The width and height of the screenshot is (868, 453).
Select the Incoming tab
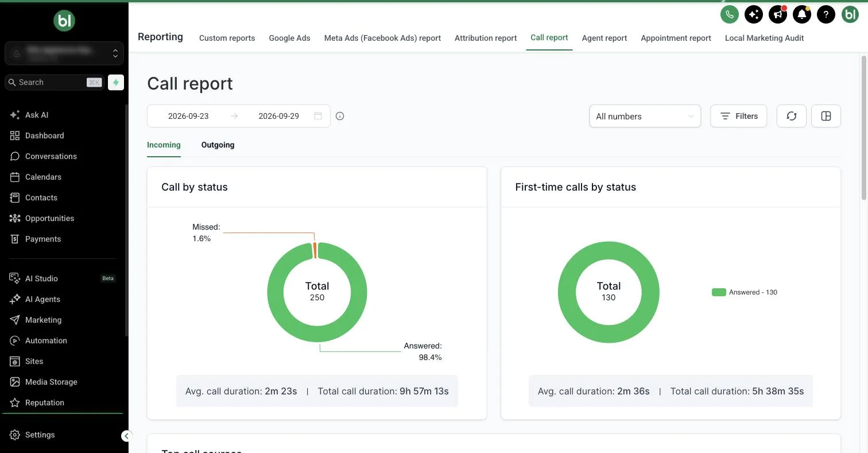pos(164,145)
